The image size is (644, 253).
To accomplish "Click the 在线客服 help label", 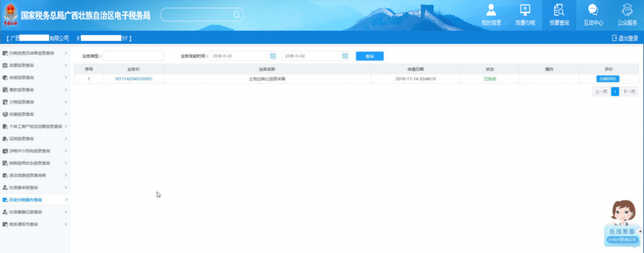I will (x=622, y=231).
